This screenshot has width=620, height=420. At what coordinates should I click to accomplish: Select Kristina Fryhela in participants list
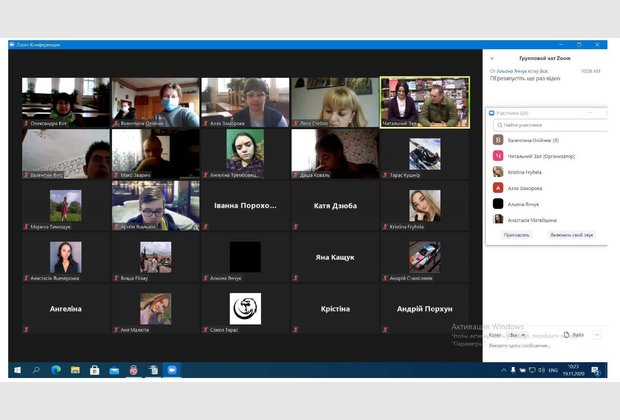pyautogui.click(x=548, y=172)
